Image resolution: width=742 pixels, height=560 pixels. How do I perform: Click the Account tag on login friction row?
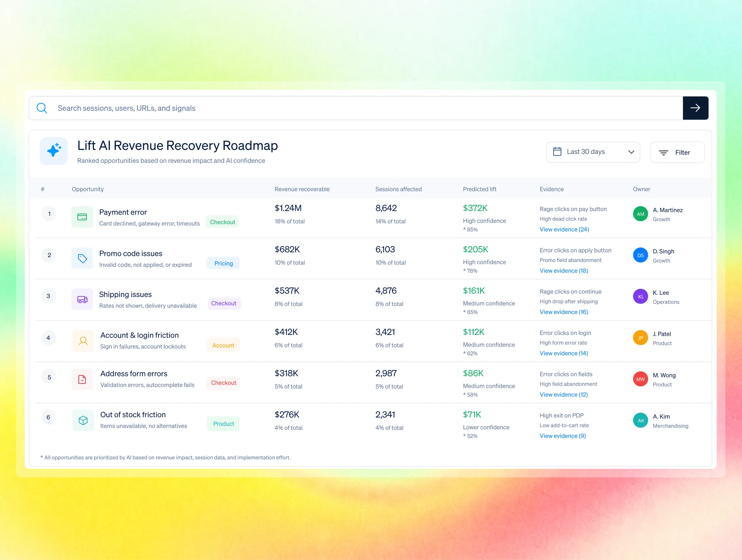tap(223, 345)
